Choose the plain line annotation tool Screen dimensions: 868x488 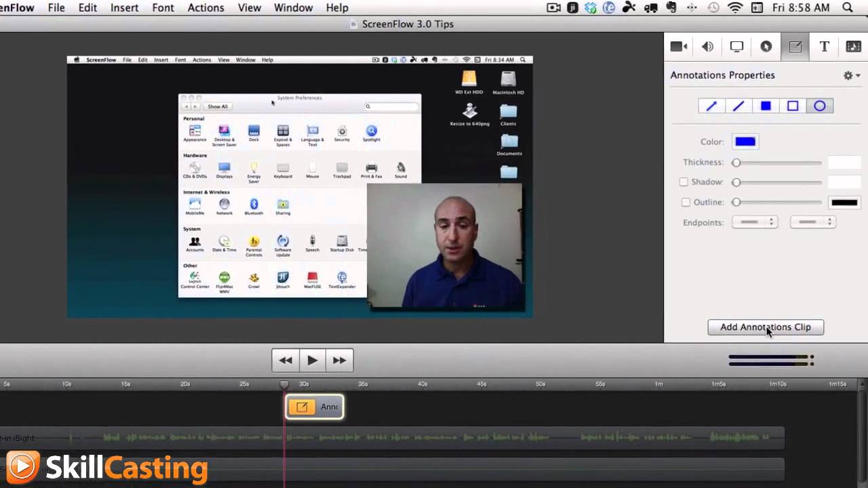tap(738, 106)
